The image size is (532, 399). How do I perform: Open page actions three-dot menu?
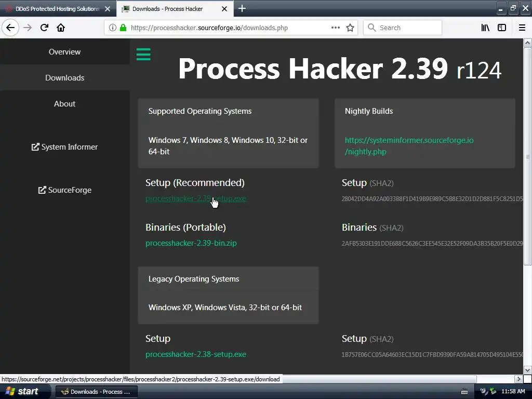(335, 28)
